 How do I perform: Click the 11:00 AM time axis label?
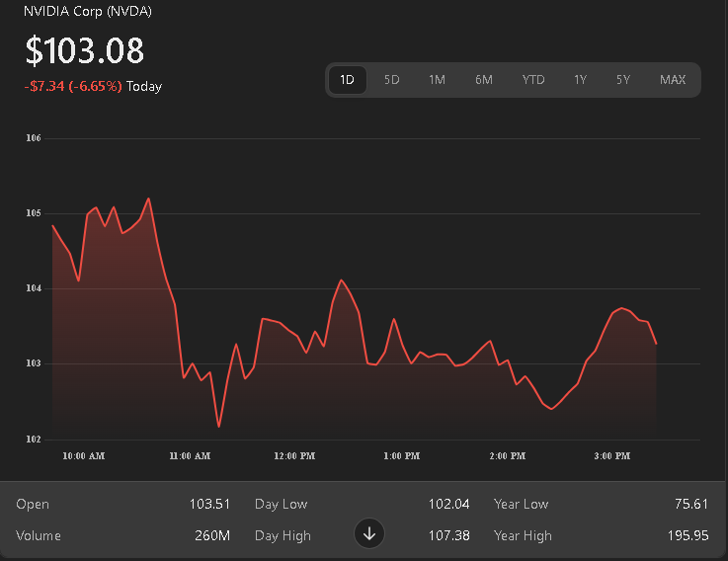[x=190, y=456]
